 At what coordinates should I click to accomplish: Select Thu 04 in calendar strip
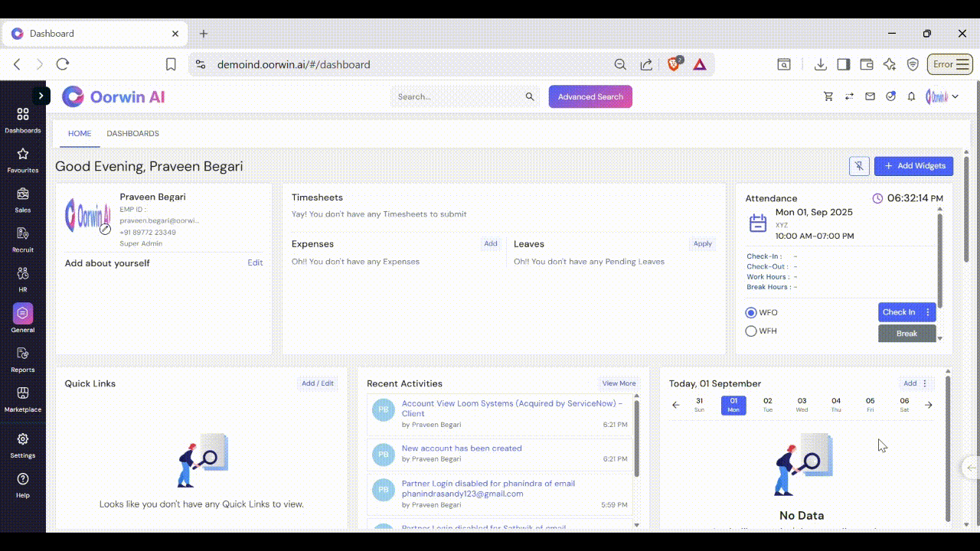click(836, 405)
